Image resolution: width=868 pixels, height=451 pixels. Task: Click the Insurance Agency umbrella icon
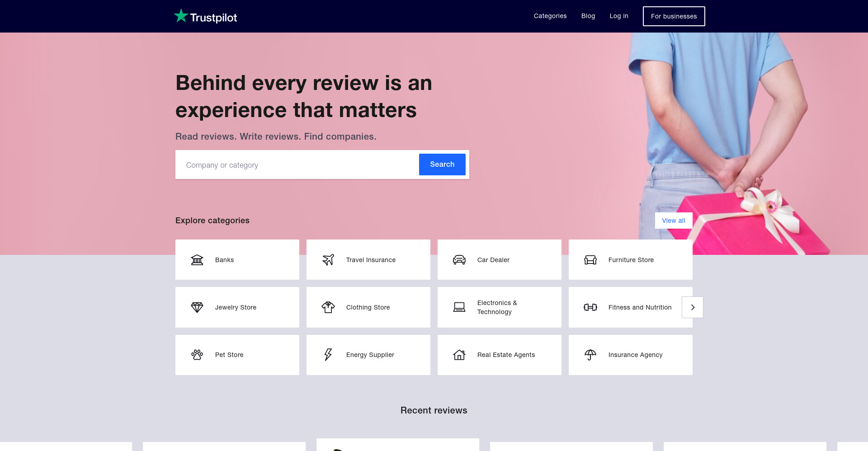coord(590,355)
